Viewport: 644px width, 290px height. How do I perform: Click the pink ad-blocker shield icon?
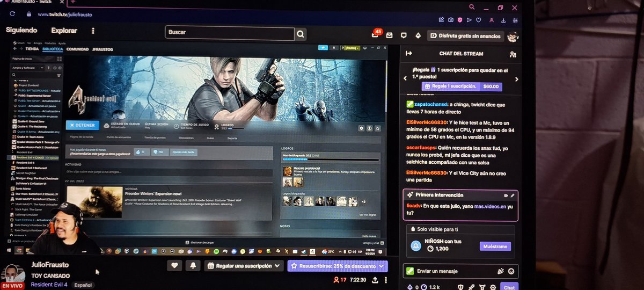(460, 20)
